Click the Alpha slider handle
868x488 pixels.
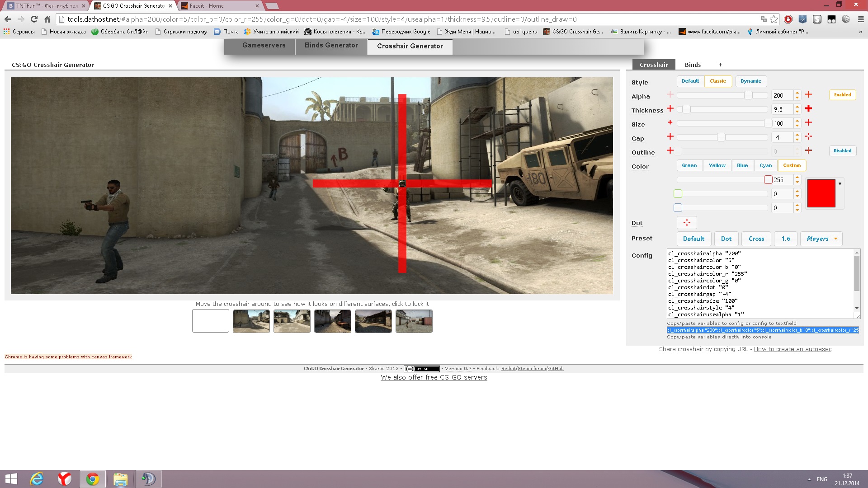point(748,95)
